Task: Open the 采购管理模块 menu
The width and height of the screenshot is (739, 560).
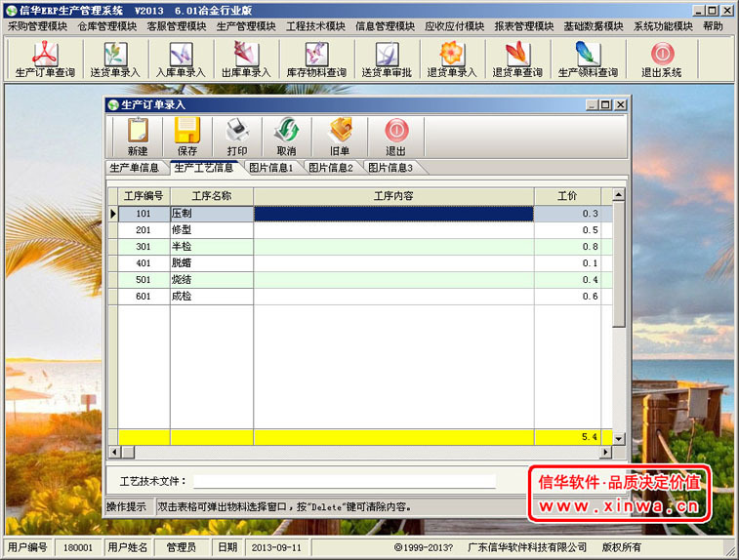Action: tap(37, 26)
